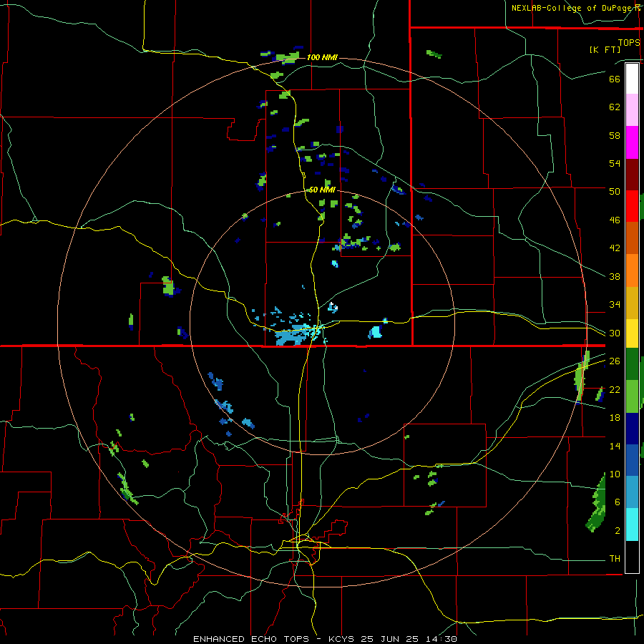This screenshot has height=644, width=644.
Task: Select the dark green legend band
Action: (632, 364)
